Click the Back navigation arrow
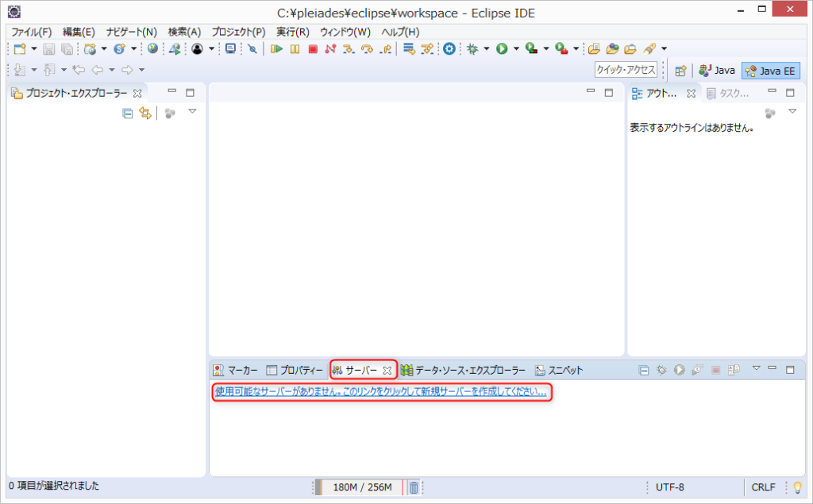The width and height of the screenshot is (813, 504). pos(97,70)
